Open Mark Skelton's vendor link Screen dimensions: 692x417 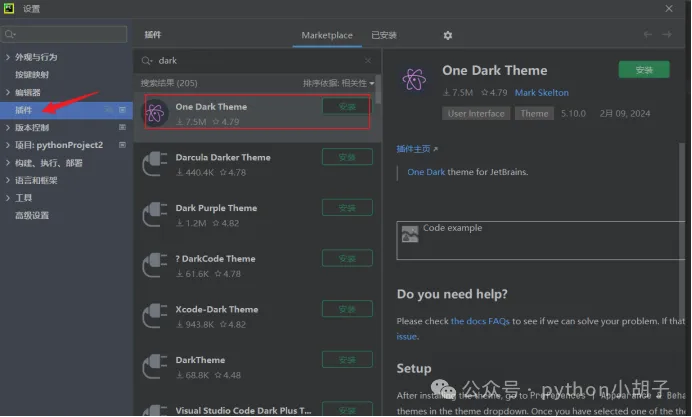point(542,93)
